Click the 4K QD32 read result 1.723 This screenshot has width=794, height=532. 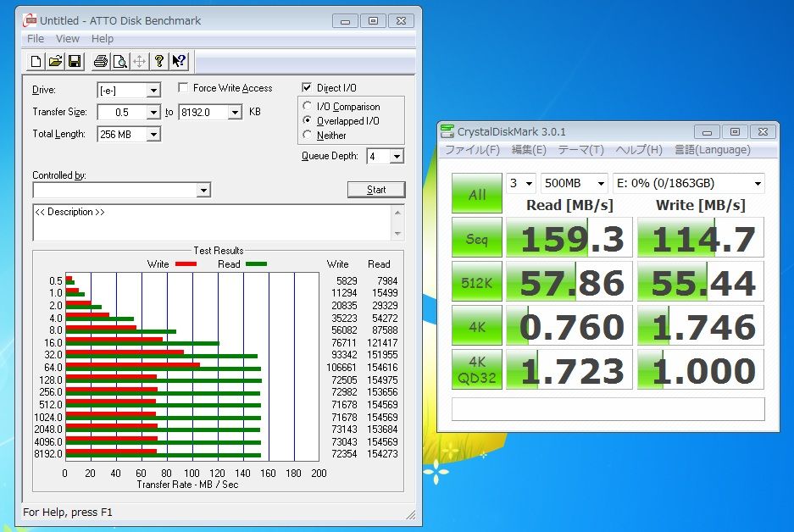click(x=569, y=370)
